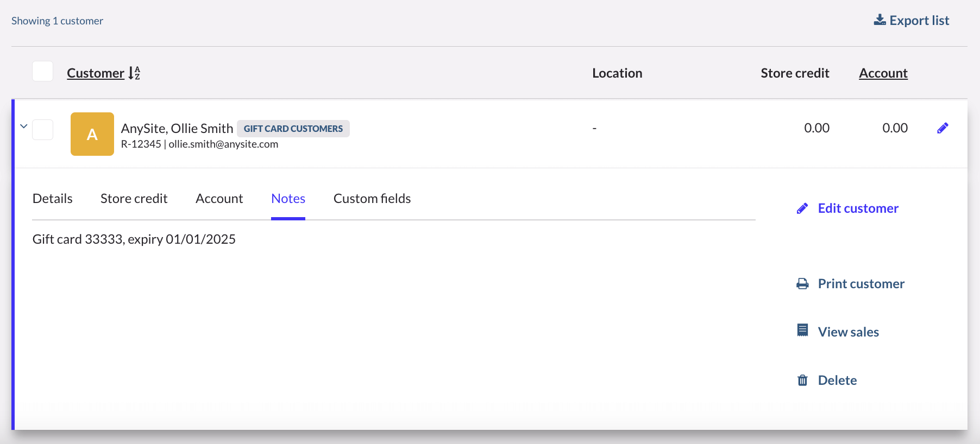Click the yellow A customer avatar
The width and height of the screenshot is (980, 444).
point(92,134)
